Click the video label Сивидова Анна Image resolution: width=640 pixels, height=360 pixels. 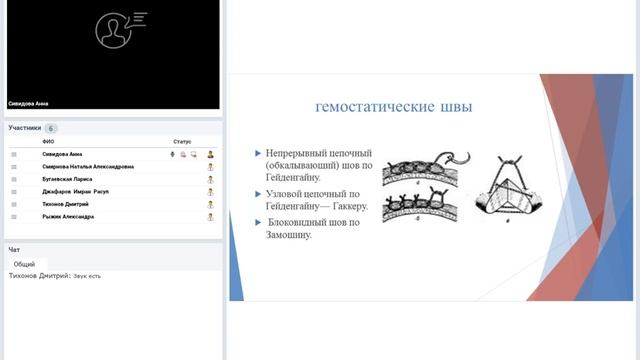click(x=28, y=104)
